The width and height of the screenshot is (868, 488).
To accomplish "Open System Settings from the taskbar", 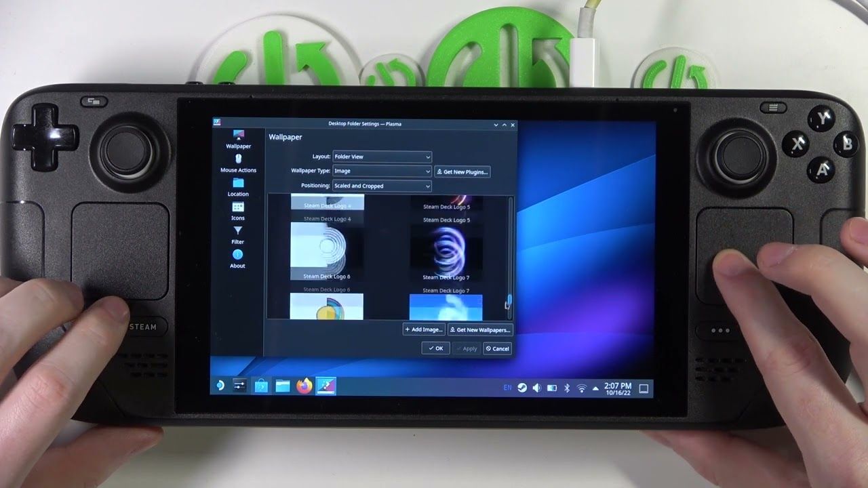I will point(239,386).
